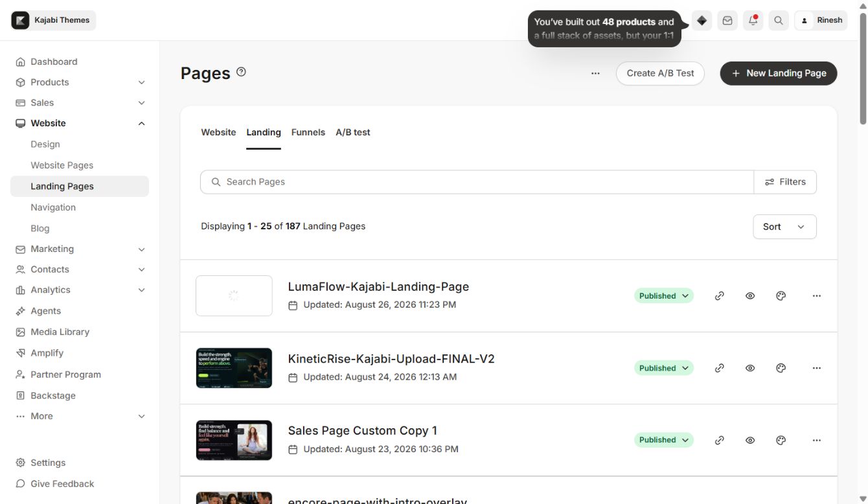Viewport: 868px width, 504px height.
Task: Expand the Analytics menu chevron
Action: coord(141,290)
